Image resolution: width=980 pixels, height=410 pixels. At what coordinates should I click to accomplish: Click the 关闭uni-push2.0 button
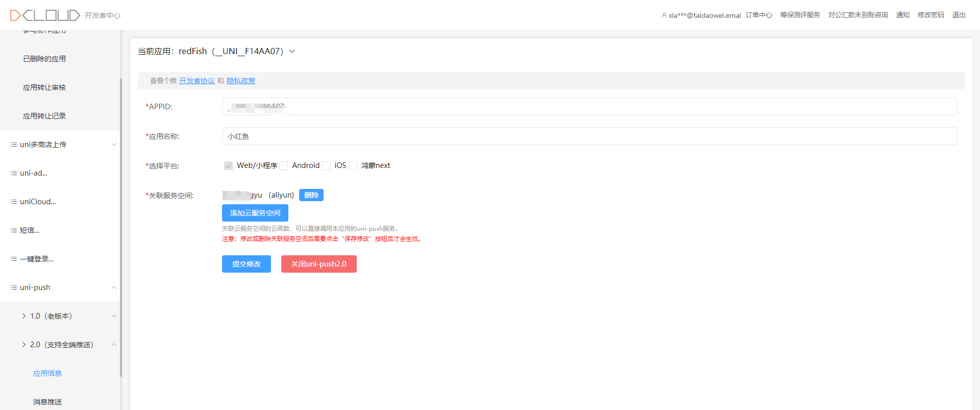click(319, 264)
